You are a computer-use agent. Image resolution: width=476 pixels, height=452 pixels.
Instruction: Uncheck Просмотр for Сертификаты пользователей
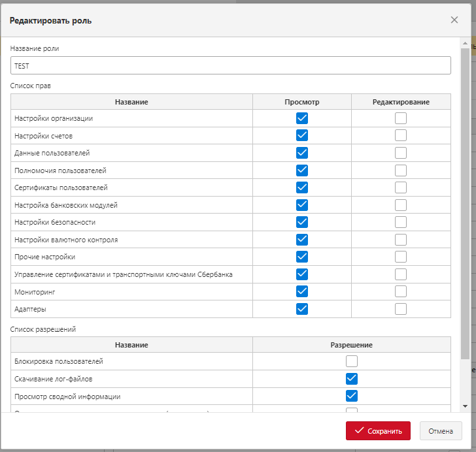tap(302, 187)
